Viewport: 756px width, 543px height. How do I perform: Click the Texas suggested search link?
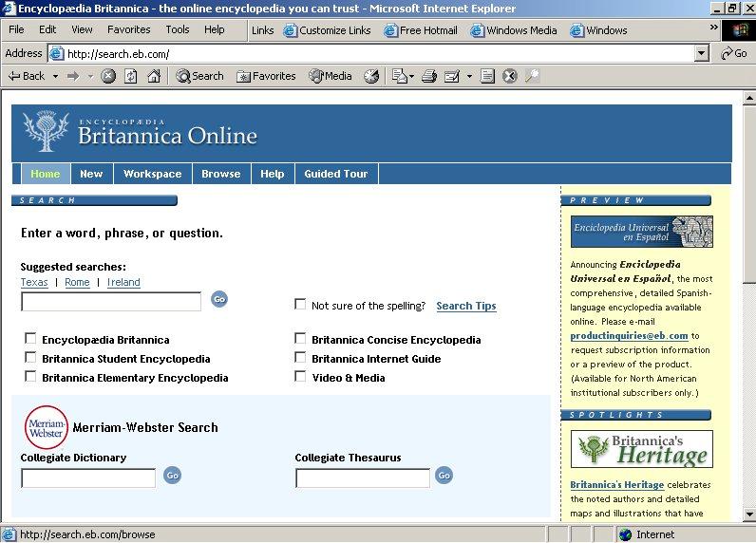tap(34, 282)
